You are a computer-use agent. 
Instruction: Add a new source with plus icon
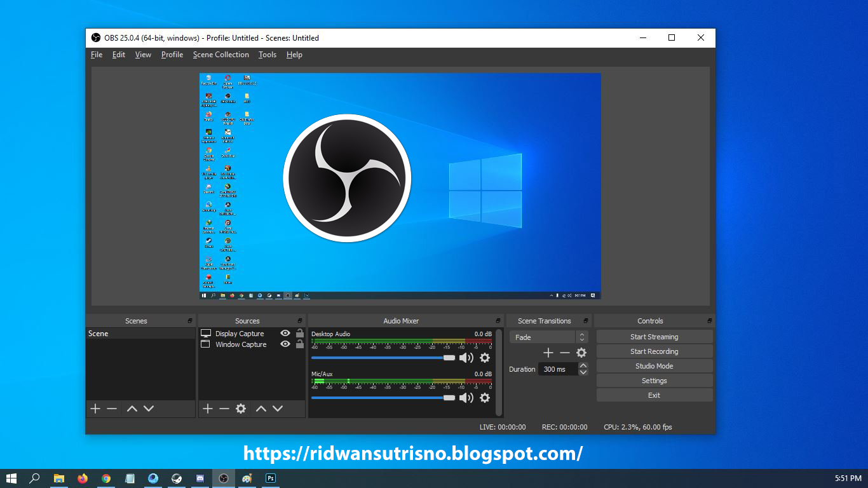208,409
